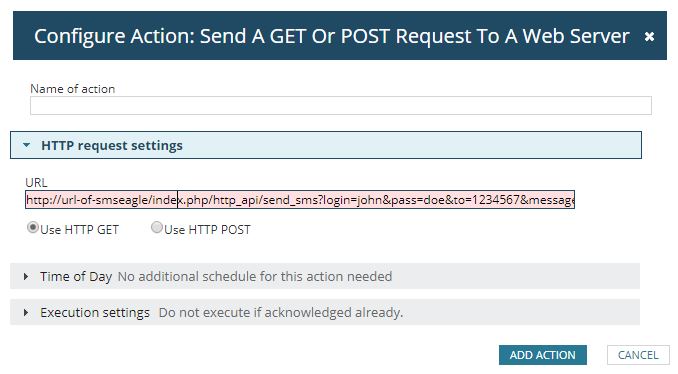
Task: Click the Cancel button
Action: click(x=638, y=355)
